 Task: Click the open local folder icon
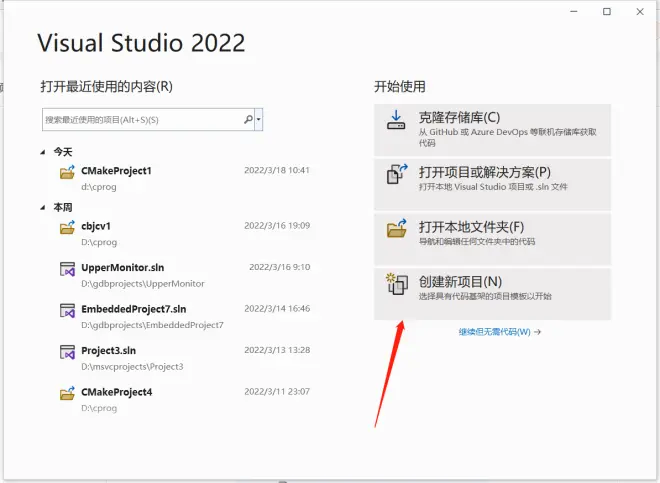(x=397, y=228)
